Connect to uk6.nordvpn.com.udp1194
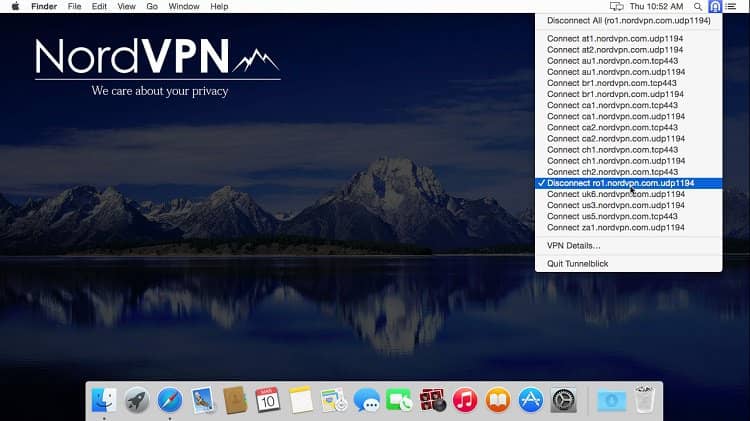 pos(629,194)
